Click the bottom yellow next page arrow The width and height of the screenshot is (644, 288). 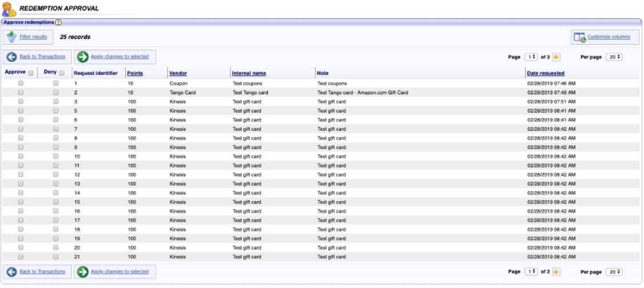click(555, 271)
